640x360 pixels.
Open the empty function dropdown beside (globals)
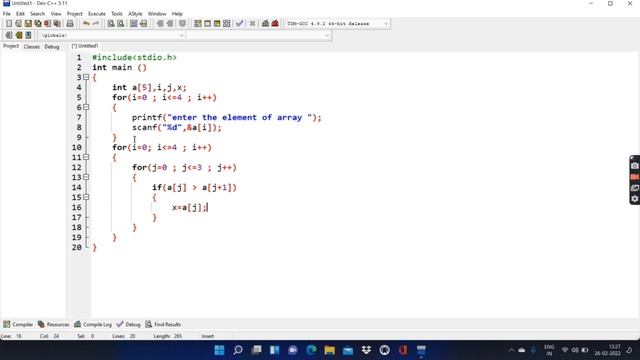(x=259, y=36)
